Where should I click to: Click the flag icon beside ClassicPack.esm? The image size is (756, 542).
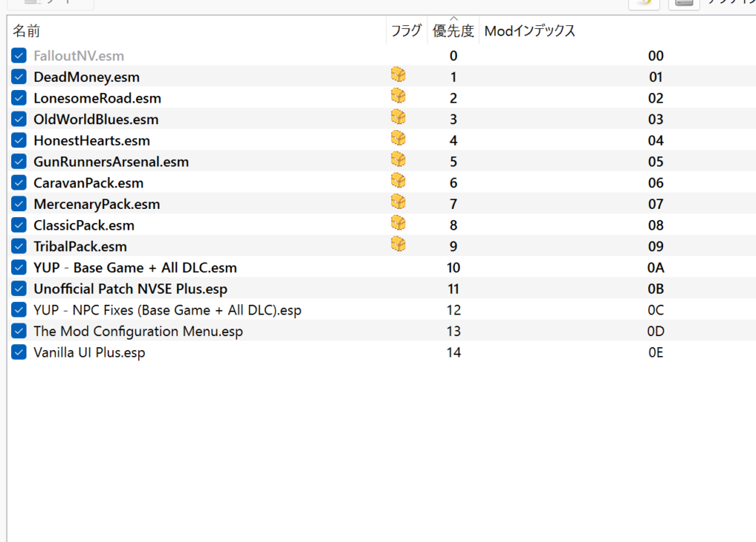point(399,223)
